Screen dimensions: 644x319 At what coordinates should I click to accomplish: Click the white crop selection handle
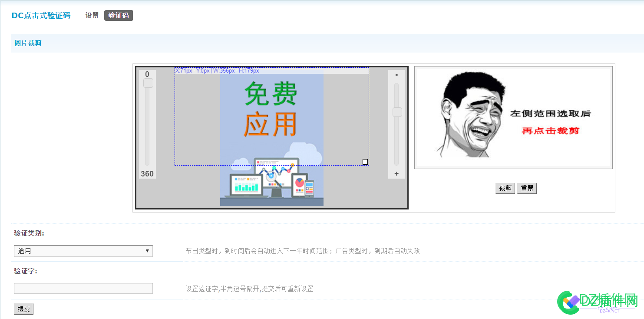365,162
